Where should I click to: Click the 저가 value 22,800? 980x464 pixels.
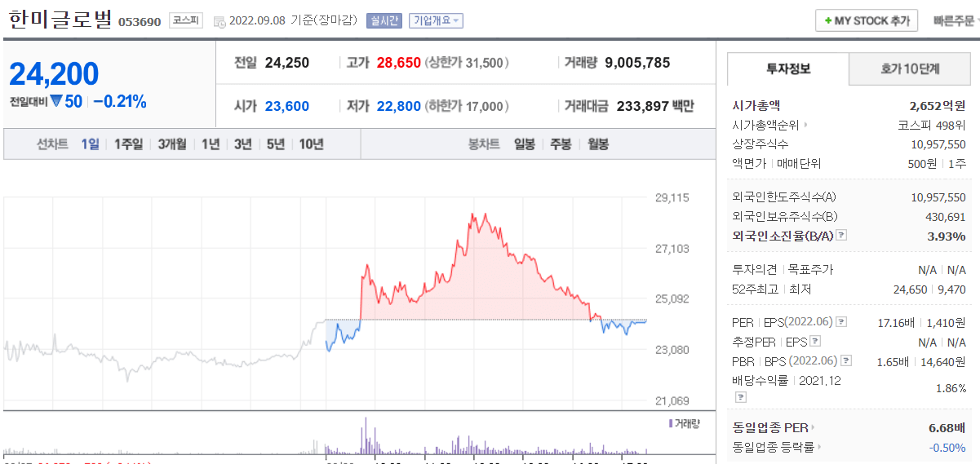coord(398,106)
